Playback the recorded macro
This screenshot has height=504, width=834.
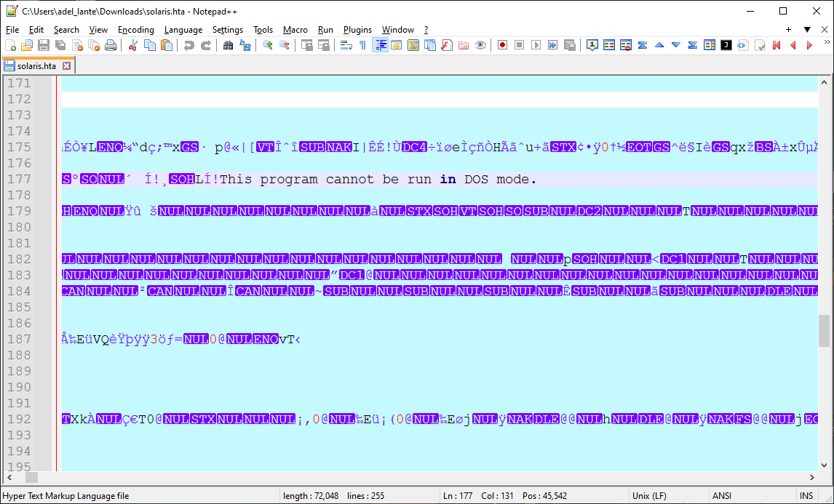coord(536,44)
